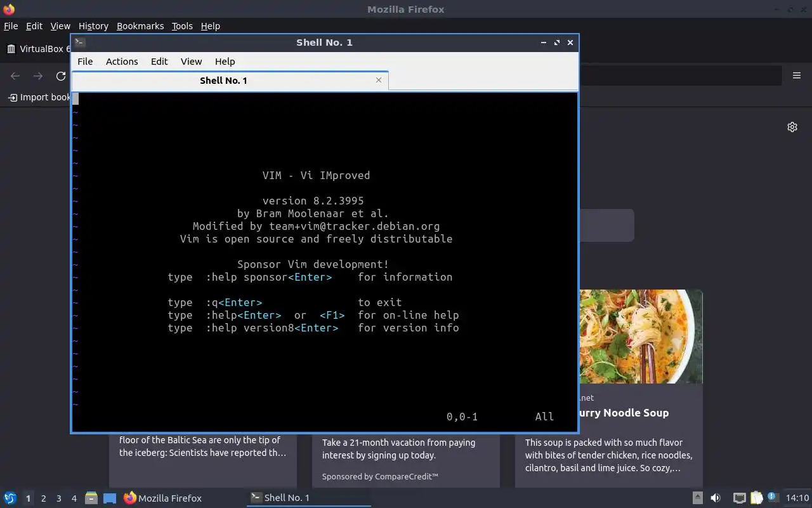The width and height of the screenshot is (812, 508).
Task: Open file manager from the panel
Action: pos(91,498)
